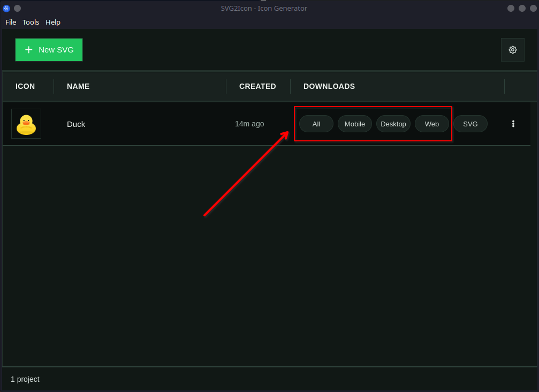Download Desktop icons for Duck

[x=393, y=124]
